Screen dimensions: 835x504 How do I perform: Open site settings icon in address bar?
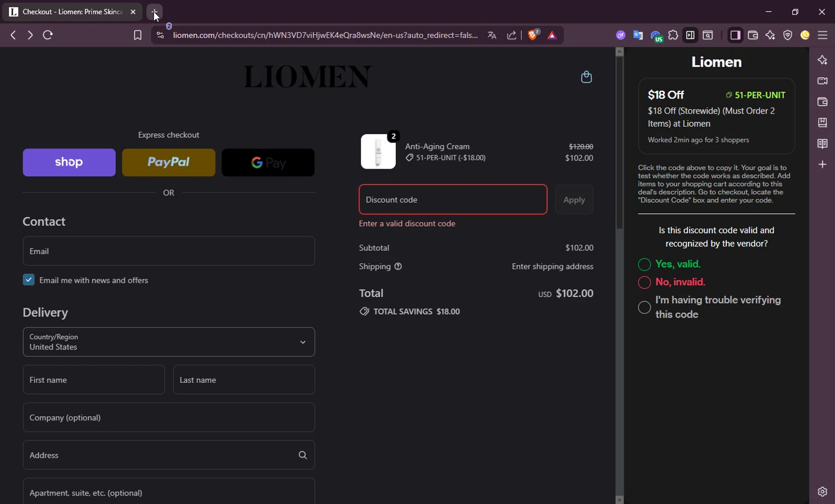[160, 35]
